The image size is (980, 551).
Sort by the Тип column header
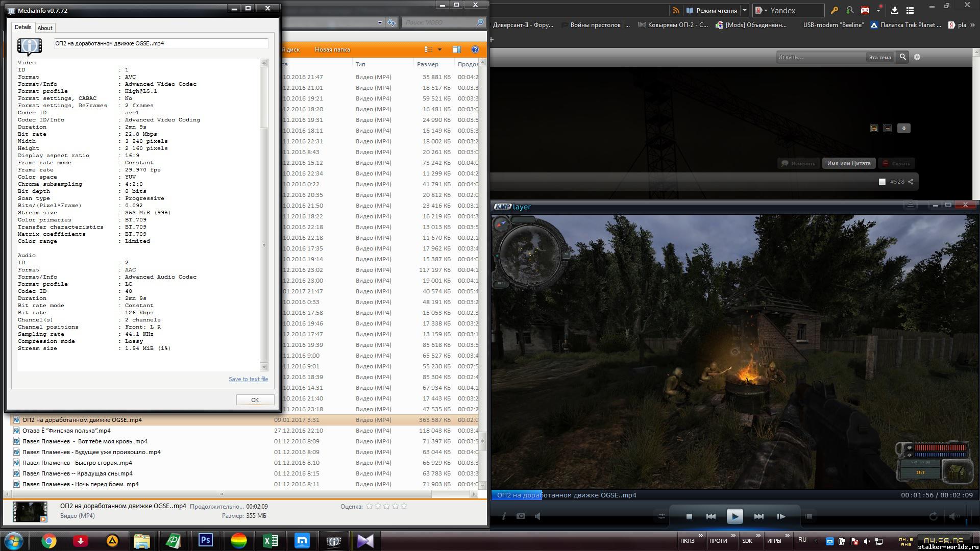(383, 64)
